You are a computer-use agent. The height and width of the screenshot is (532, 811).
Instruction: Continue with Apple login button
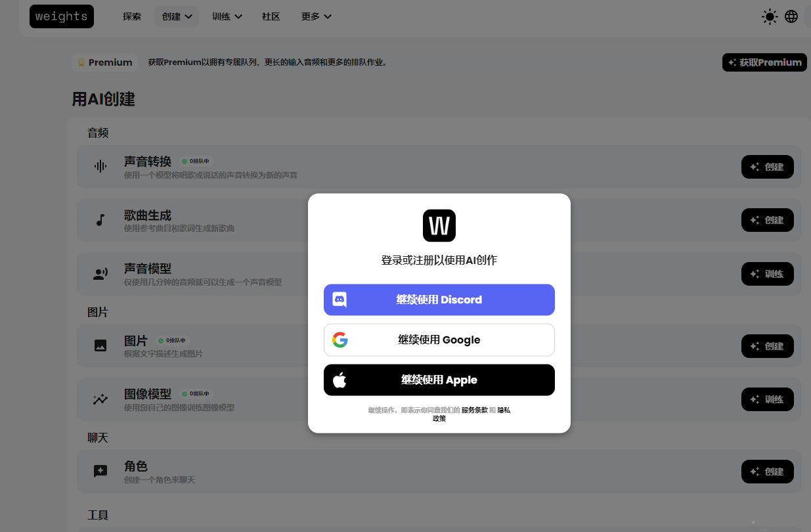coord(439,380)
